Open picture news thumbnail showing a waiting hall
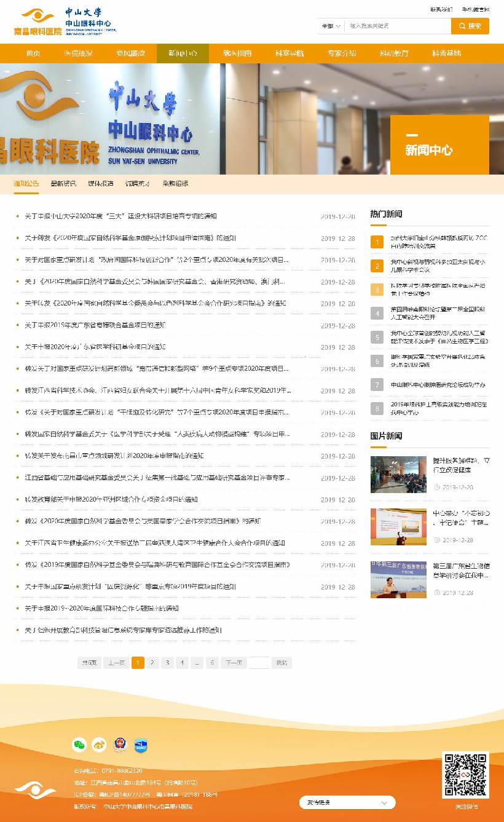 point(398,475)
